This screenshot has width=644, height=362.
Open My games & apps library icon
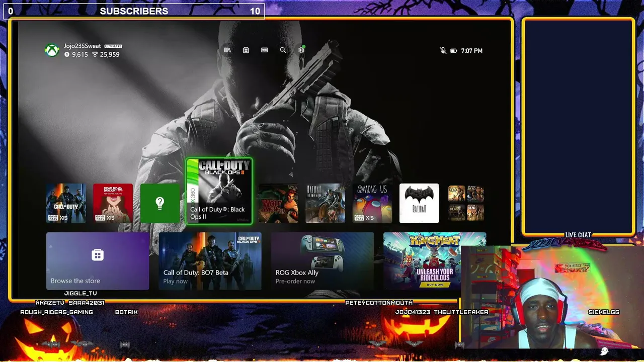227,50
